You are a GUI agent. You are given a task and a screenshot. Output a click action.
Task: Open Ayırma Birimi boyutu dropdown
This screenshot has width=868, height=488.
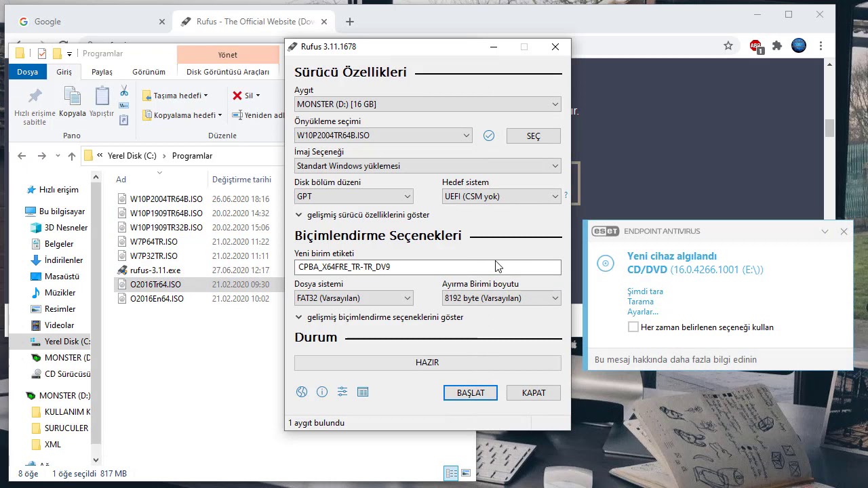coord(501,298)
